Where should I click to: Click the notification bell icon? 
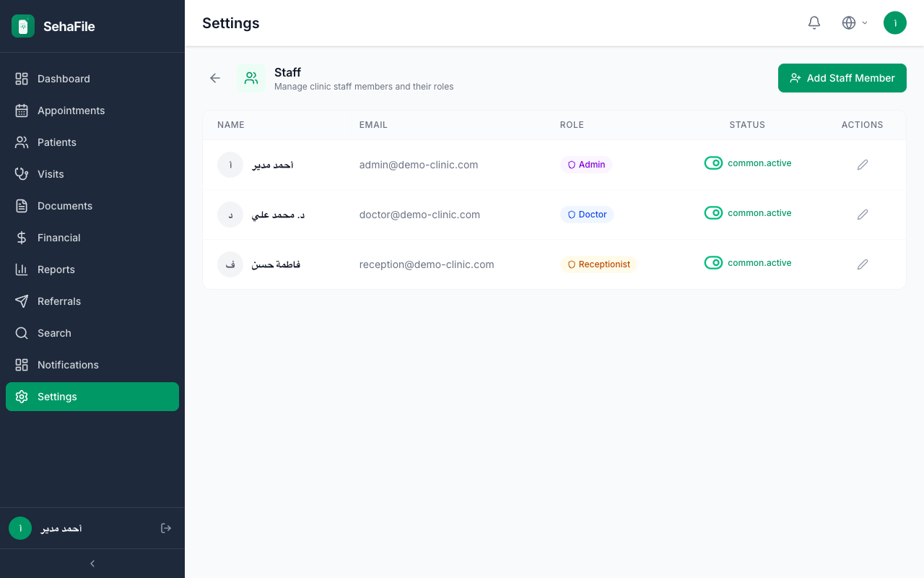click(814, 23)
